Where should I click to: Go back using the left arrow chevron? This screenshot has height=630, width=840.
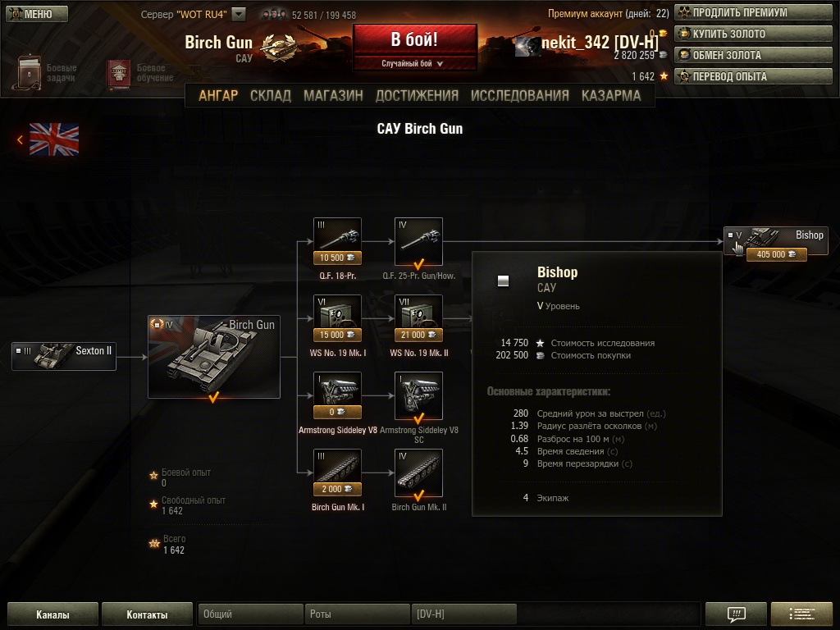click(20, 139)
